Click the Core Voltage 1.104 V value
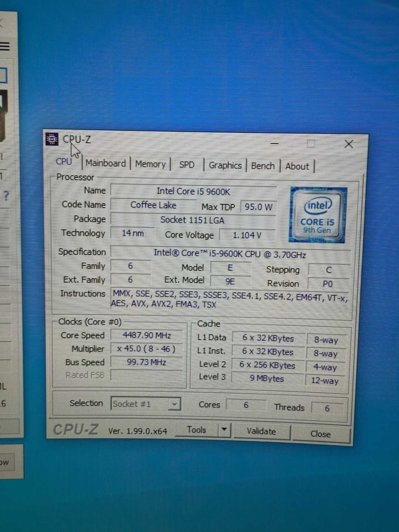 click(247, 235)
